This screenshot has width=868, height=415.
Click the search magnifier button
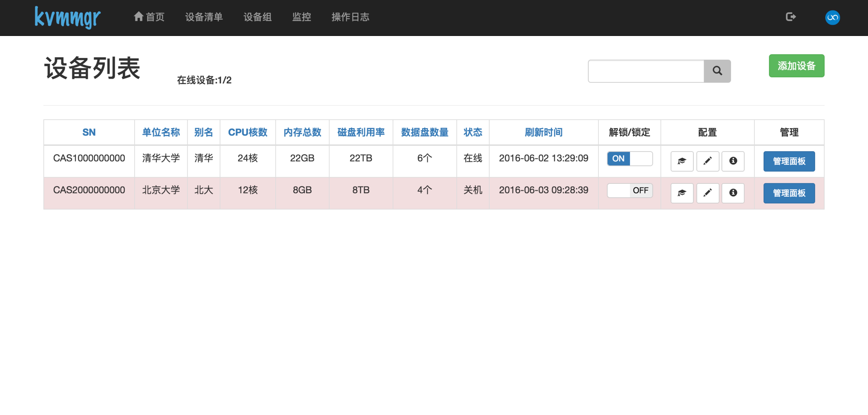click(x=717, y=71)
